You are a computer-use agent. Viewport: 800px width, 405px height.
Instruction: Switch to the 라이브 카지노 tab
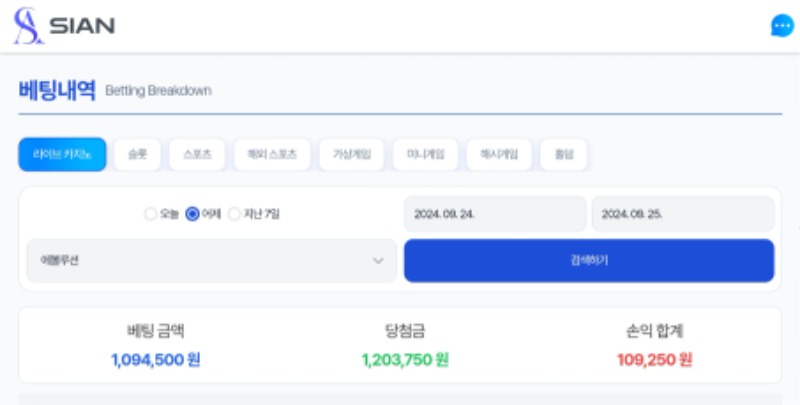point(62,155)
